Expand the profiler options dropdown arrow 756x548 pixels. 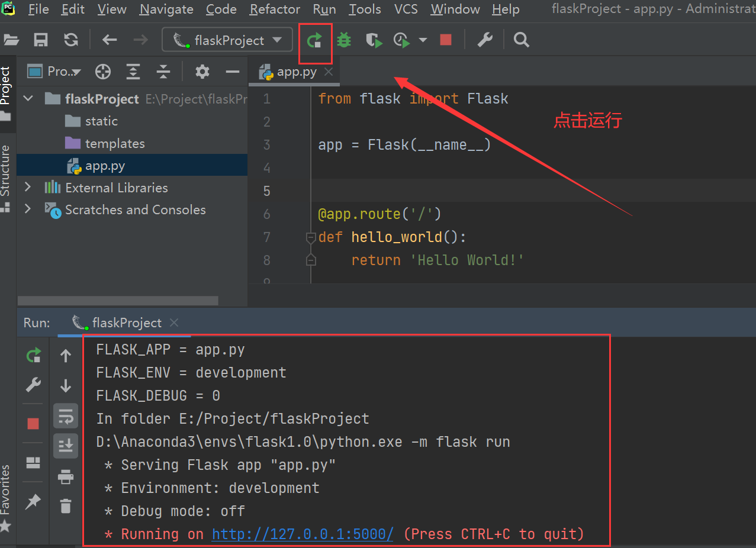[x=423, y=40]
